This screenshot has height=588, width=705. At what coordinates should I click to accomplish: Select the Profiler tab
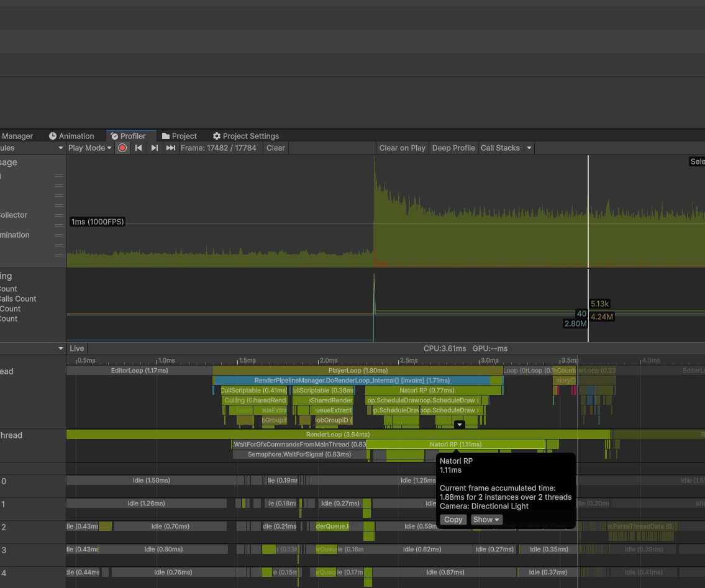pyautogui.click(x=128, y=136)
